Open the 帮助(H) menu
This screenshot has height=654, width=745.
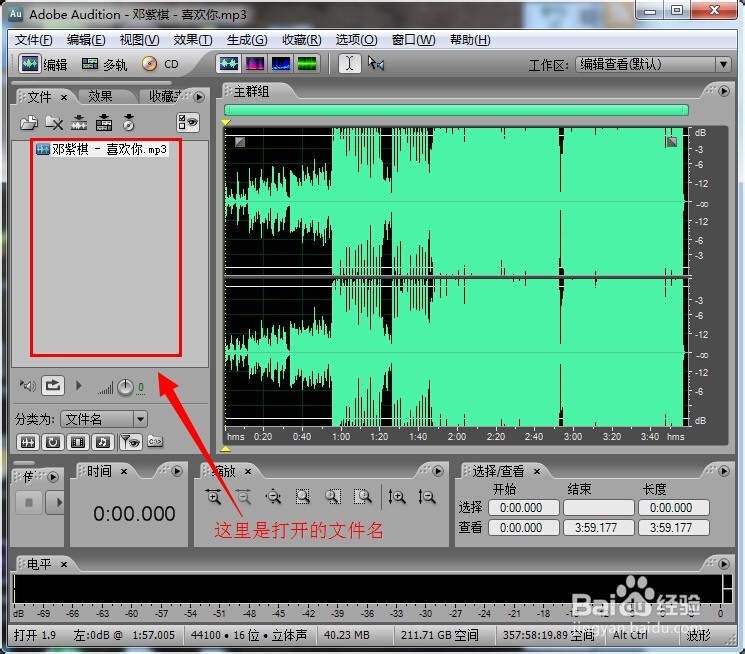click(470, 40)
